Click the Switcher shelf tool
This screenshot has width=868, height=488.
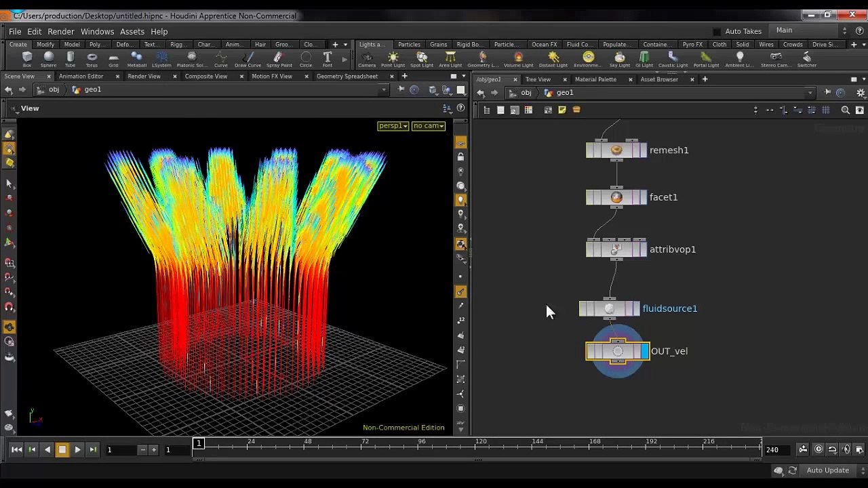point(806,60)
